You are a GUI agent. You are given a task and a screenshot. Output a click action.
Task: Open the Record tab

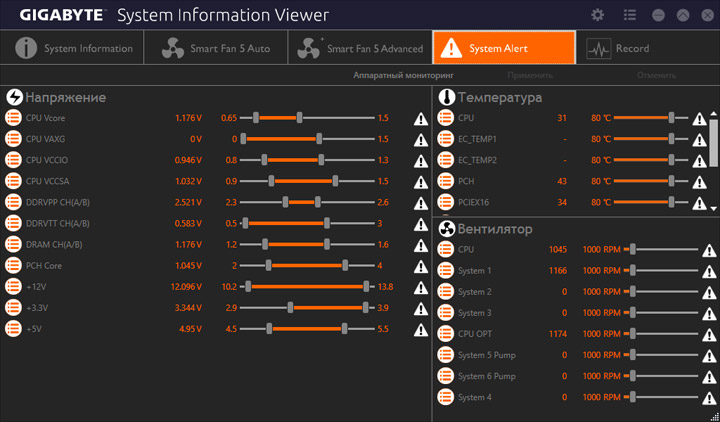click(x=648, y=48)
